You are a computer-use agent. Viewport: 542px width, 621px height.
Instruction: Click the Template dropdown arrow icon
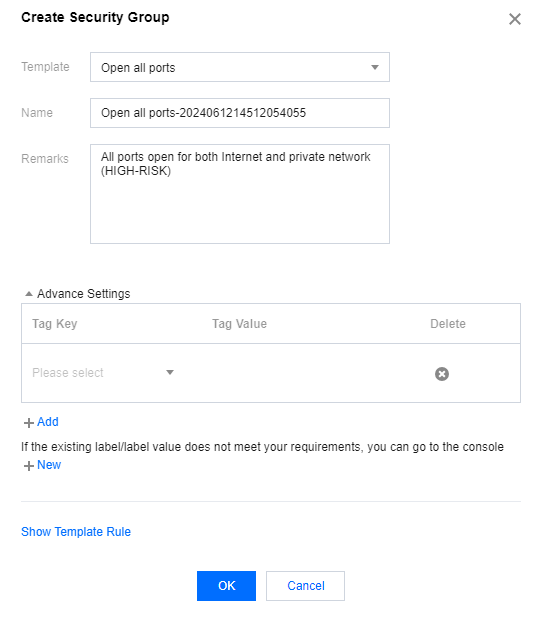(375, 67)
